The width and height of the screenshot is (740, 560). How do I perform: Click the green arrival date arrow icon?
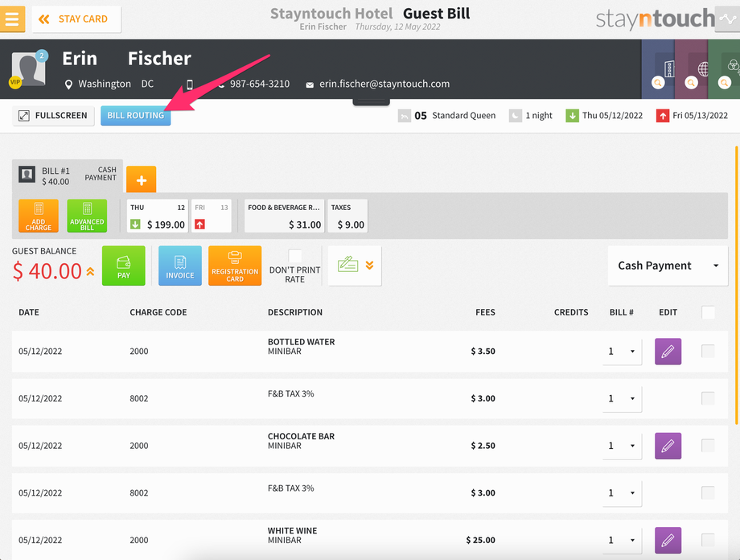click(x=572, y=116)
